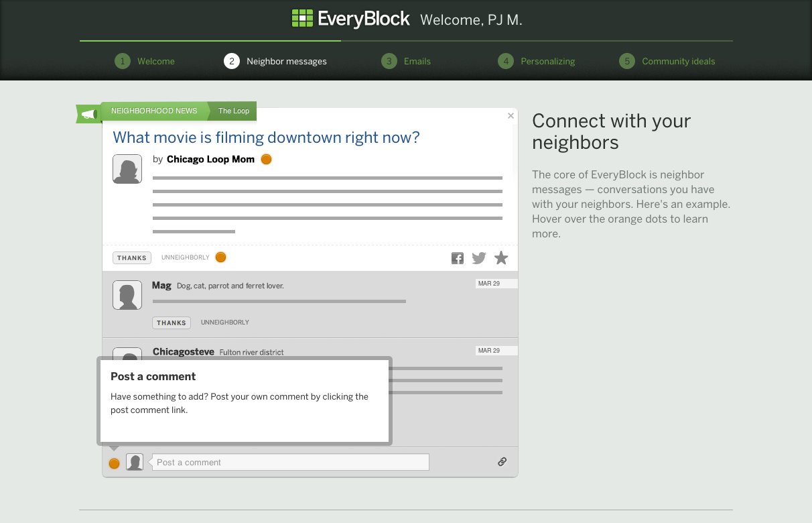Click orange dot beside comment box
Screen dimensions: 812x523
(x=114, y=463)
